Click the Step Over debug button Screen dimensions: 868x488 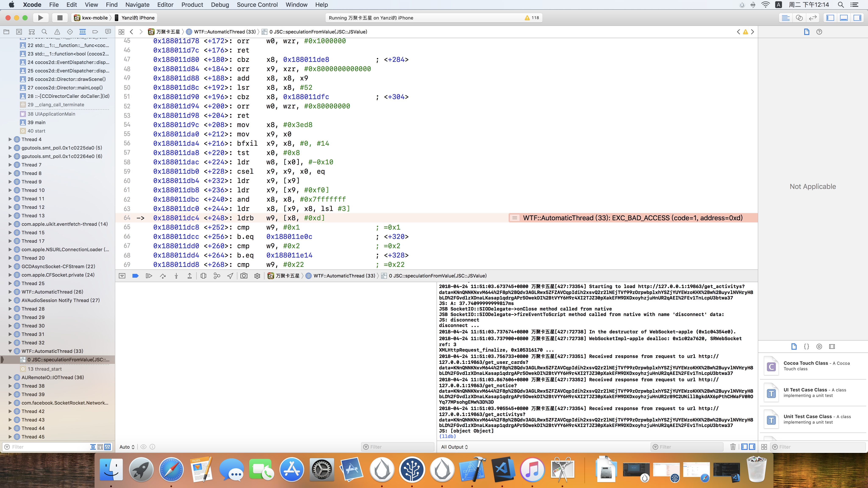[x=163, y=276]
